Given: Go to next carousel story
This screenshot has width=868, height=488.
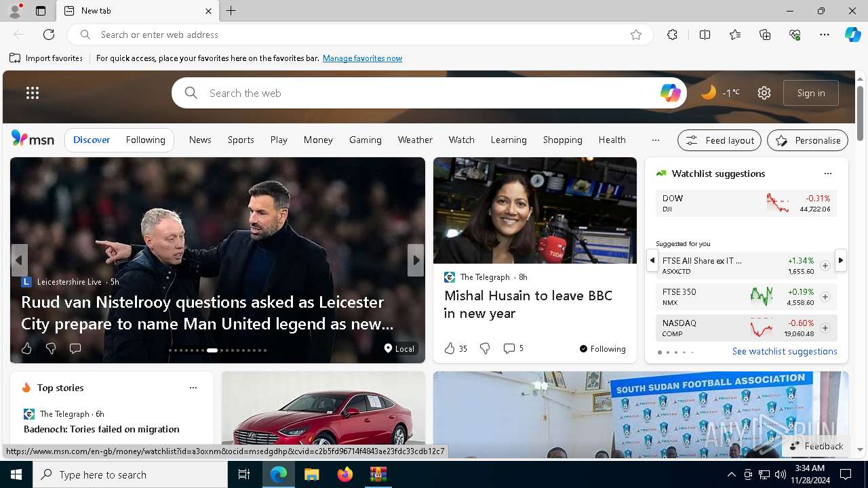Looking at the screenshot, I should [x=416, y=260].
